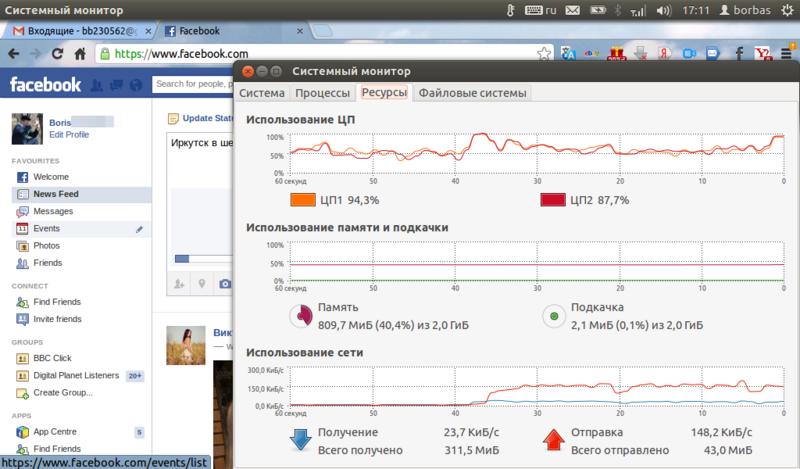Viewport: 800px width, 469px height.
Task: Click the eBay extension icon
Action: 592,53
